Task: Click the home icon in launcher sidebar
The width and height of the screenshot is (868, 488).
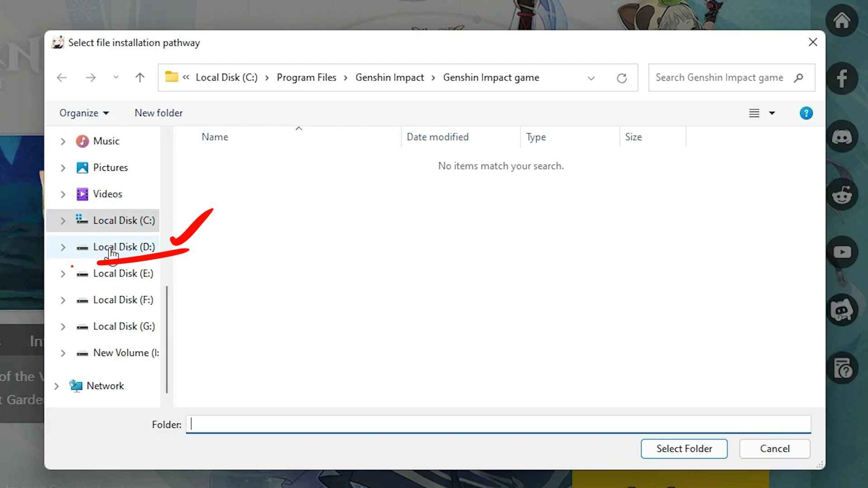Action: (842, 21)
